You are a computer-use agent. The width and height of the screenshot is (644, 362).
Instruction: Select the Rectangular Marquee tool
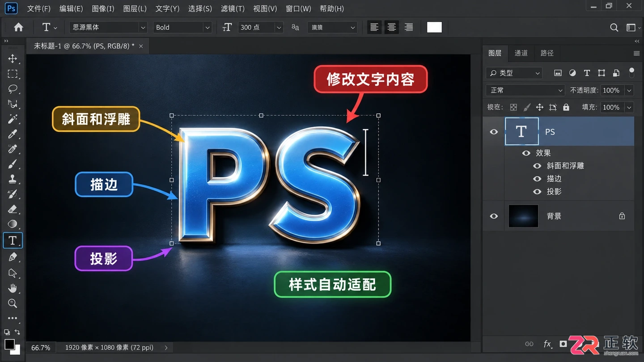(x=13, y=74)
